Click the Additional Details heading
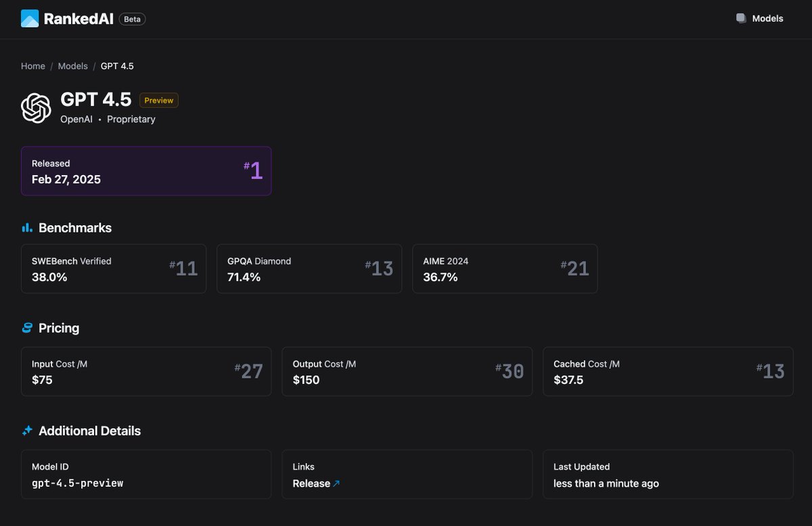This screenshot has width=812, height=526. tap(90, 431)
